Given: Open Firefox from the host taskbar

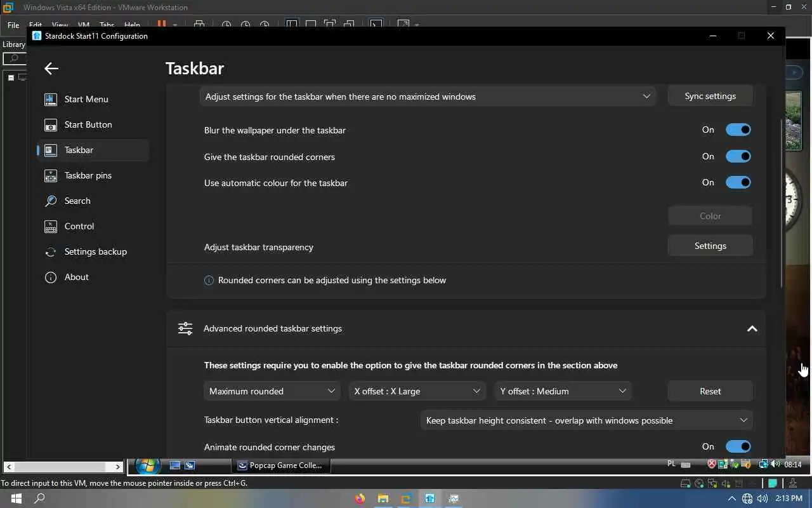Looking at the screenshot, I should click(x=360, y=498).
